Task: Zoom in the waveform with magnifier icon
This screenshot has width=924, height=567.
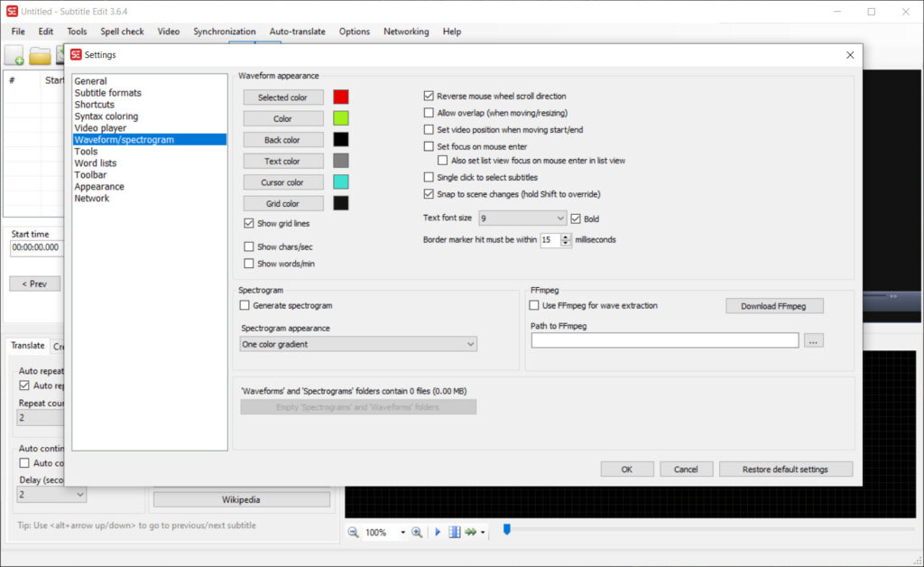Action: (x=417, y=533)
